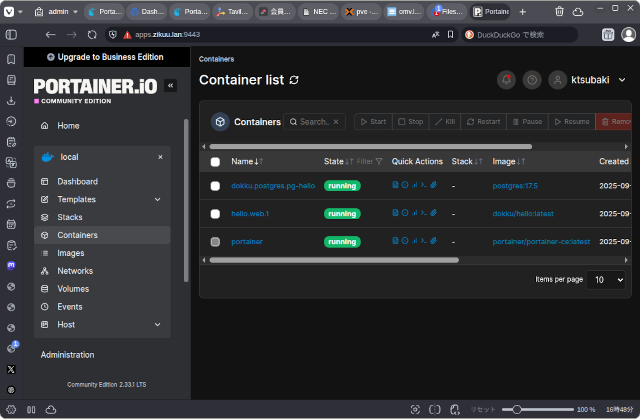Sort containers by Stack column
640x419 pixels.
[x=467, y=162]
